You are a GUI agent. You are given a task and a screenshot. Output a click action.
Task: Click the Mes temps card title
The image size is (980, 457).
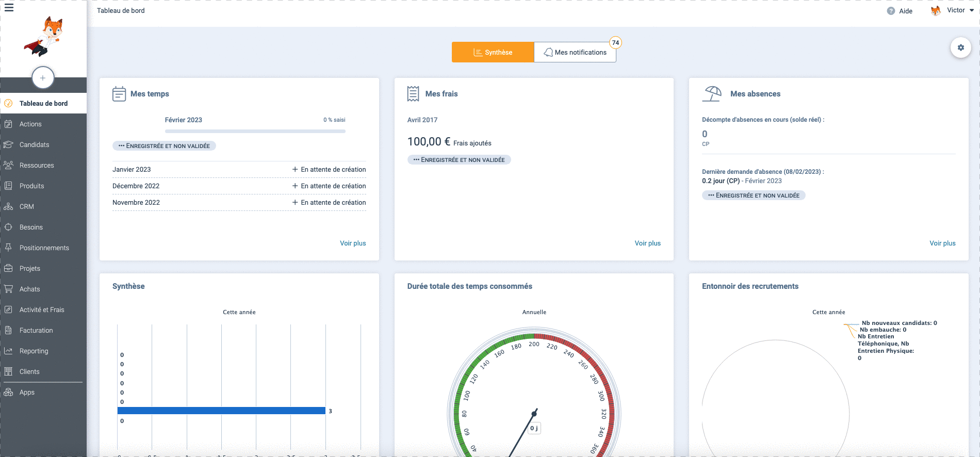[x=150, y=94]
